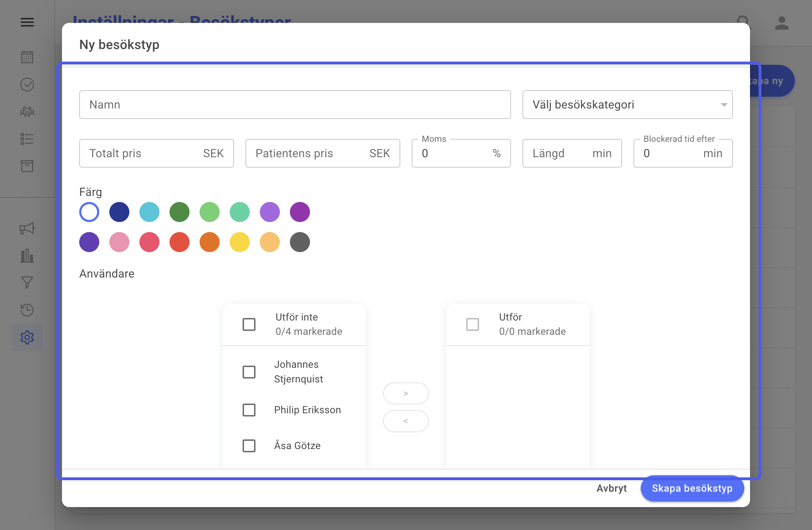The width and height of the screenshot is (812, 530).
Task: Select the orange color swatch
Action: click(x=210, y=242)
